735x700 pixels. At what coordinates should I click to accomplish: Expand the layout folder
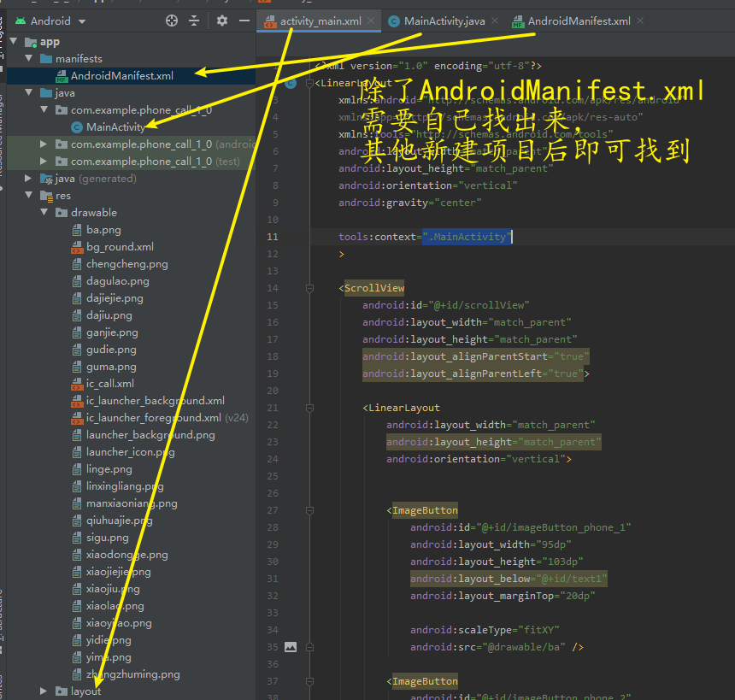coord(44,691)
